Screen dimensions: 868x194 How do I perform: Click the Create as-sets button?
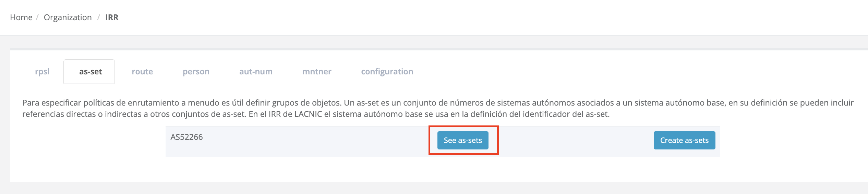click(684, 141)
